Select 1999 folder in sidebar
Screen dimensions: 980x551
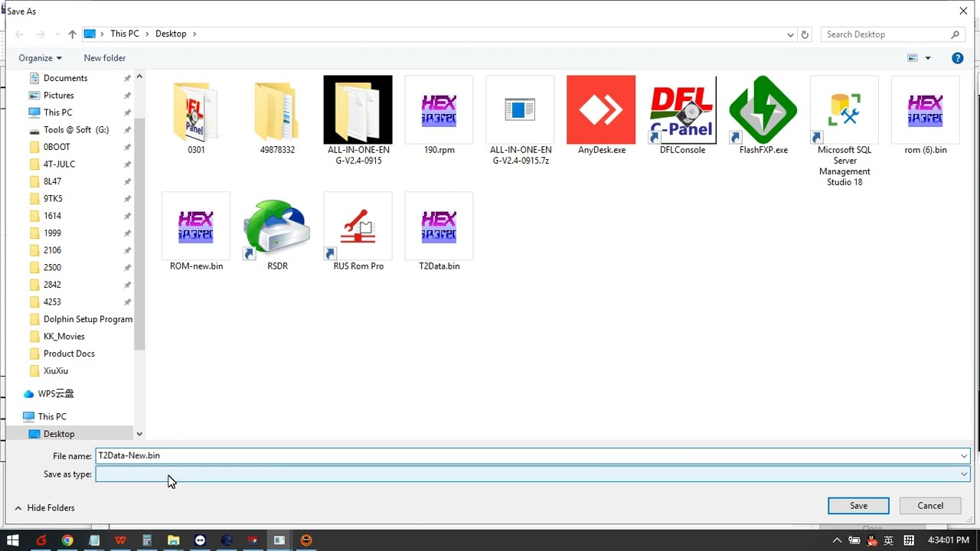click(52, 233)
